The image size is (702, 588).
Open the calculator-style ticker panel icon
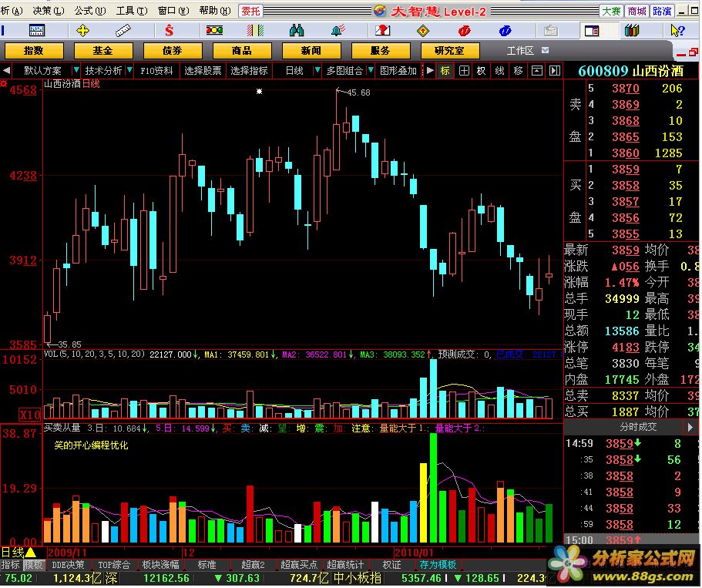click(37, 31)
